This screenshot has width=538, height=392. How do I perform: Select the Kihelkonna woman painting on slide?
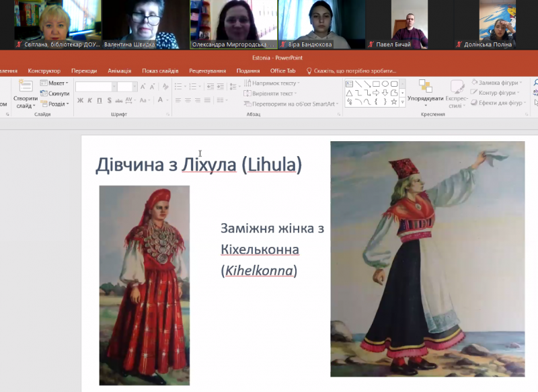click(428, 260)
